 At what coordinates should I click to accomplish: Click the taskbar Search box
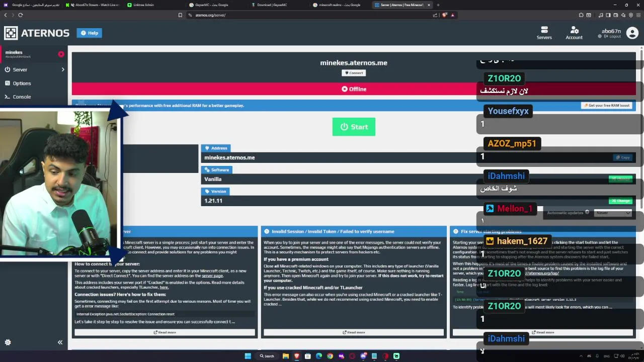[x=267, y=356]
